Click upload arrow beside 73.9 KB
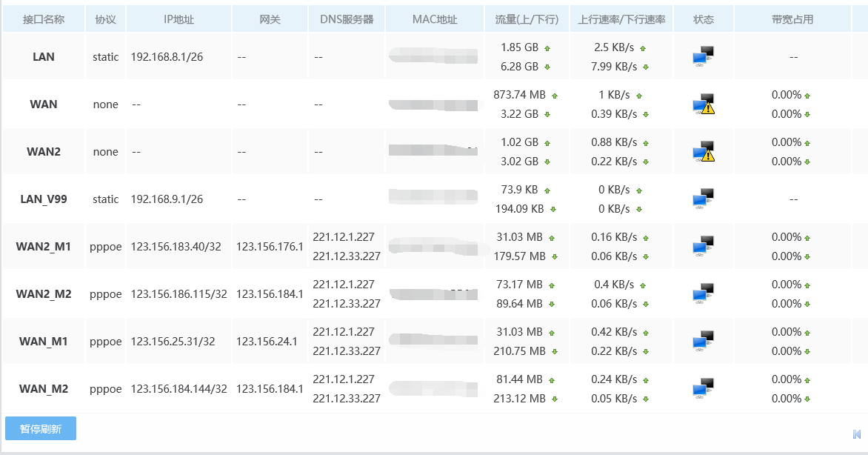Screen dimensions: 868x455 point(547,190)
